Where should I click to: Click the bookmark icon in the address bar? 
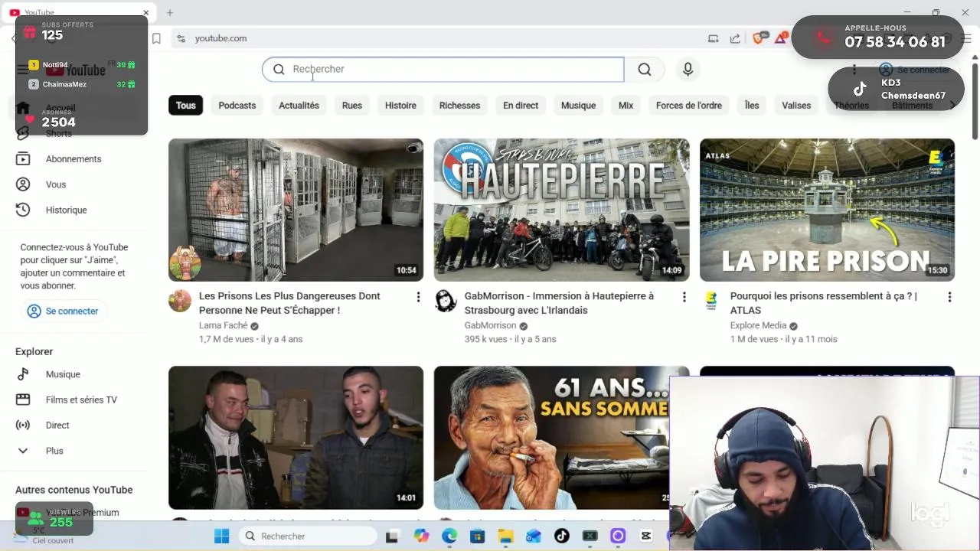[x=156, y=38]
